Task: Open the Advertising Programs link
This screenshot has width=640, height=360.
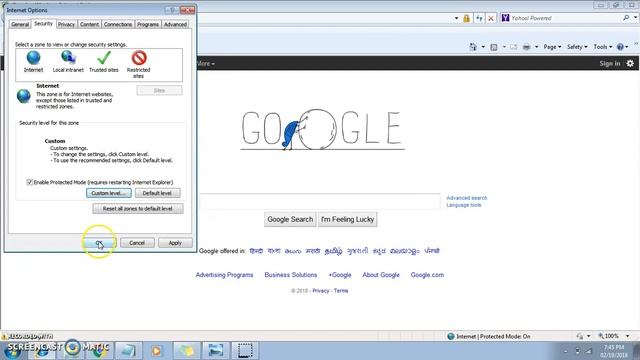Action: tap(224, 275)
